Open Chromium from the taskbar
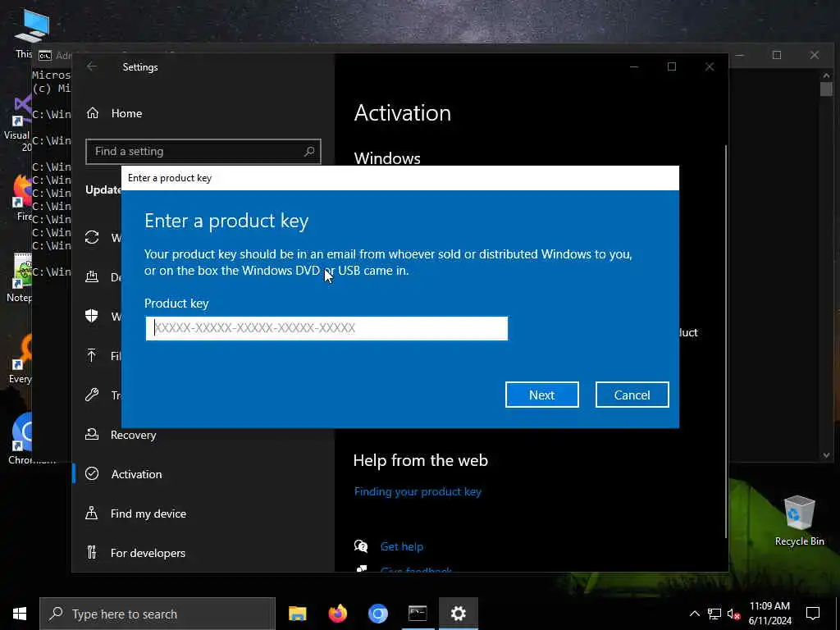Screen dimensions: 840x630 coord(377,614)
